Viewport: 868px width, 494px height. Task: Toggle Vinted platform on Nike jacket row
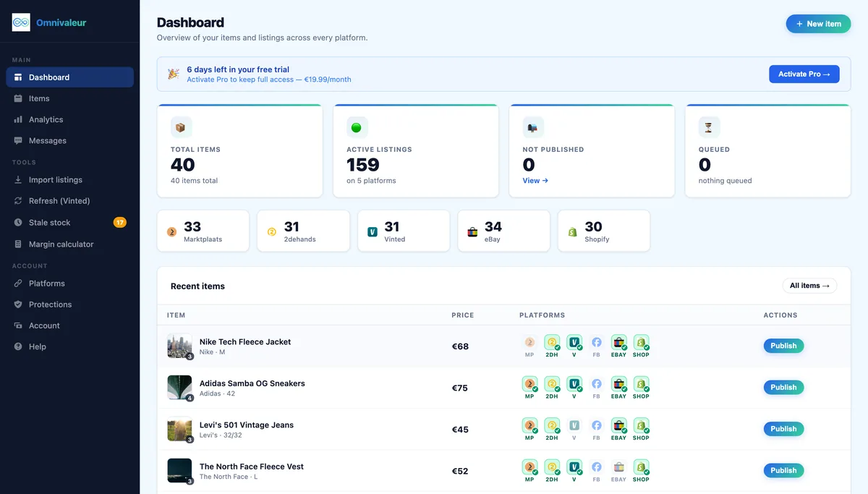coord(574,346)
